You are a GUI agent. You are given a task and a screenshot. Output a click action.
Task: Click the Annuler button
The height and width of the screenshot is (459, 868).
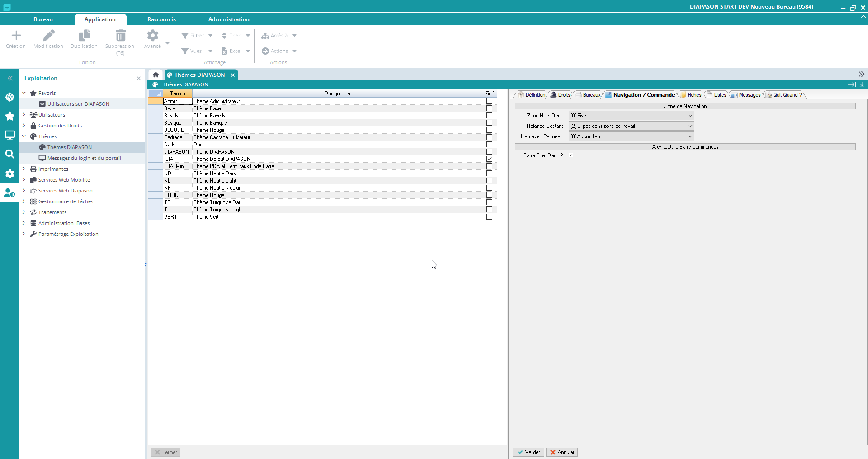pyautogui.click(x=562, y=452)
